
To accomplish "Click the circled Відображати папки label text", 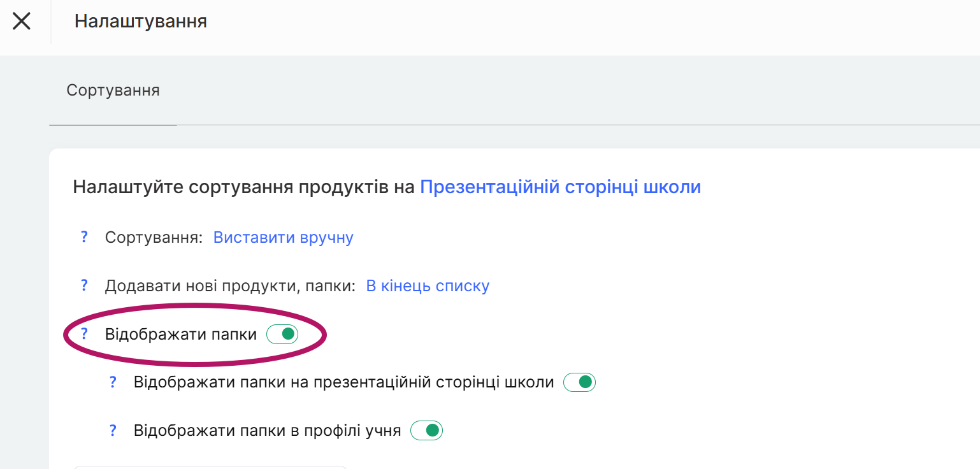I will 181,334.
